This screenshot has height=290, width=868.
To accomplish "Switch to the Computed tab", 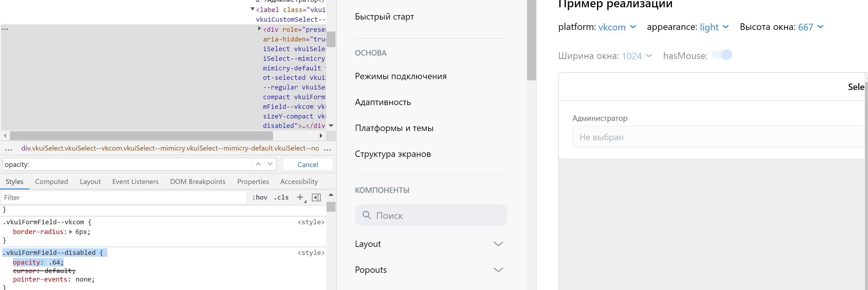I will point(51,182).
